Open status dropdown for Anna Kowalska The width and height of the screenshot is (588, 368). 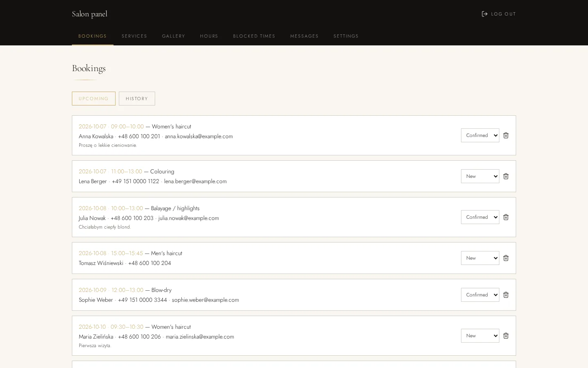point(480,135)
